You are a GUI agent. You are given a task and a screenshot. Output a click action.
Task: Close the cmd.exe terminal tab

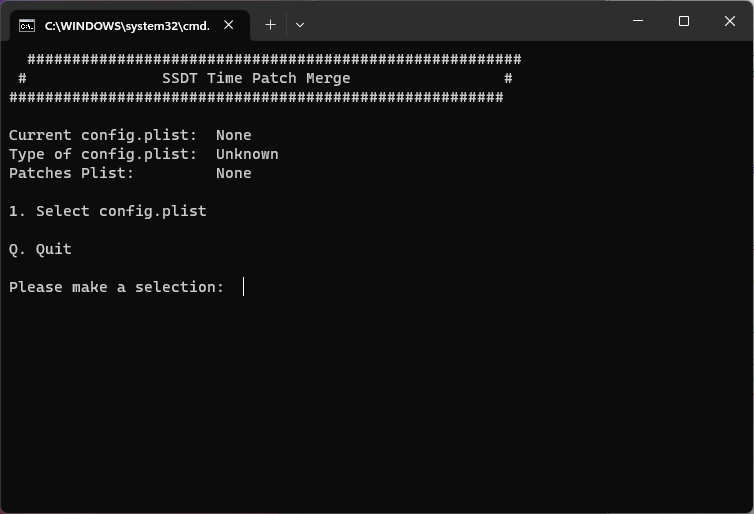coord(229,25)
